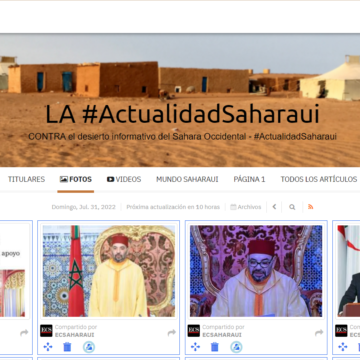Screen dimensions: 360x360
Task: Click the 'CONTRA el desierto informativo' subtitle
Action: 182,136
